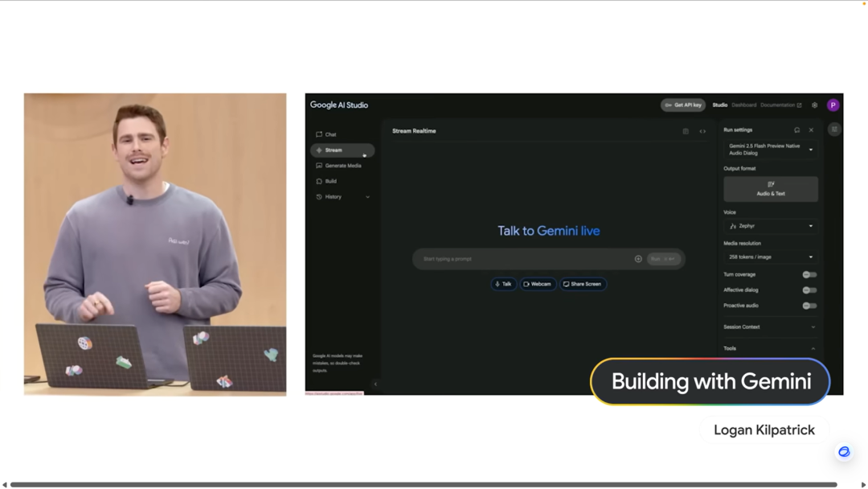The image size is (868, 489).
Task: Click the Share Screen button
Action: click(583, 284)
